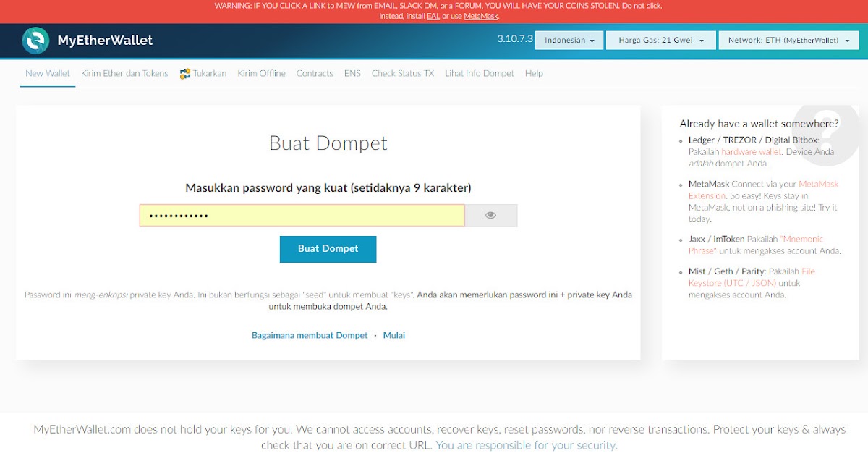Focus the password input field
The height and width of the screenshot is (456, 868).
[302, 216]
